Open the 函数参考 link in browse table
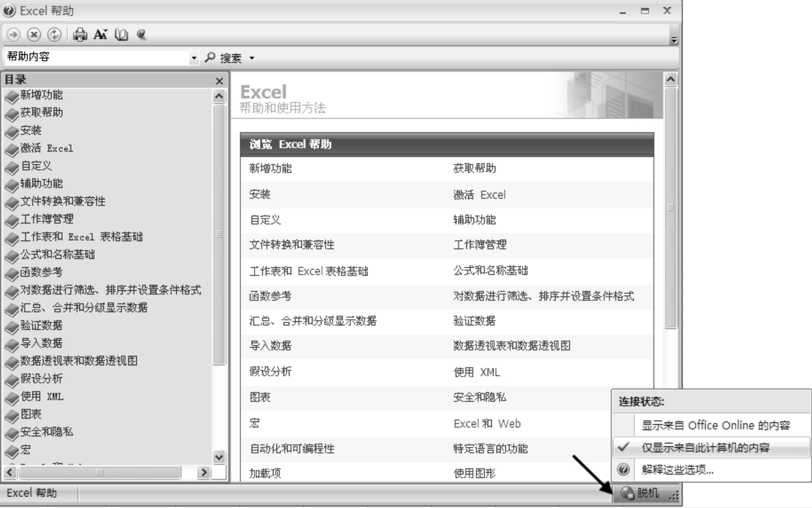The width and height of the screenshot is (812, 508). pos(270,296)
